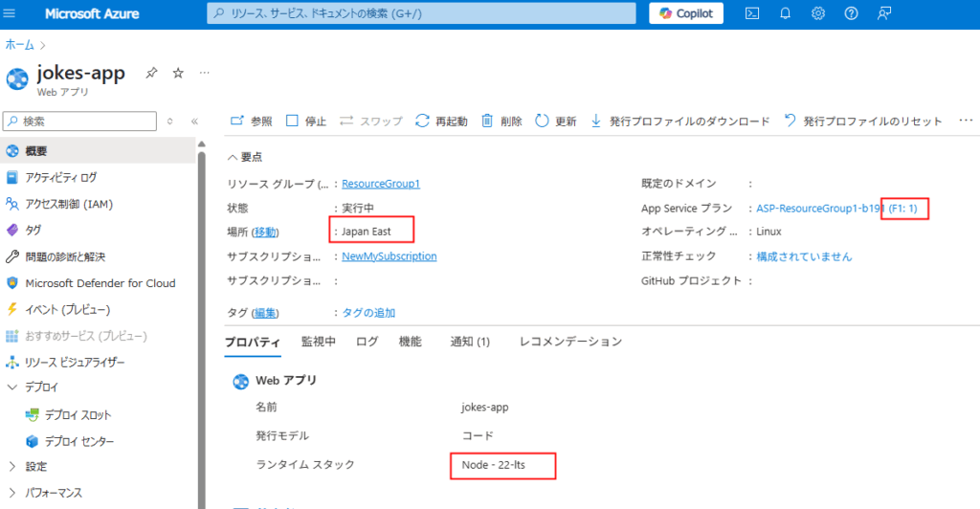Click 参照 browse toolbar button

pyautogui.click(x=252, y=122)
